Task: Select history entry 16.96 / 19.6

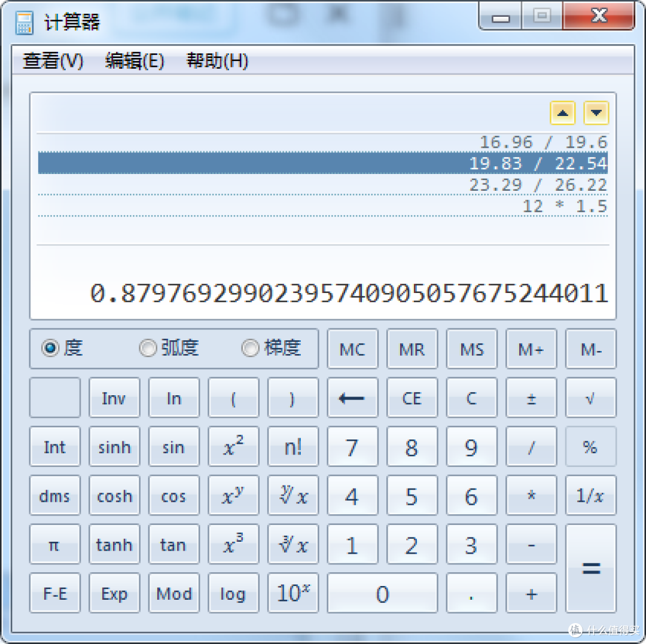Action: click(323, 142)
